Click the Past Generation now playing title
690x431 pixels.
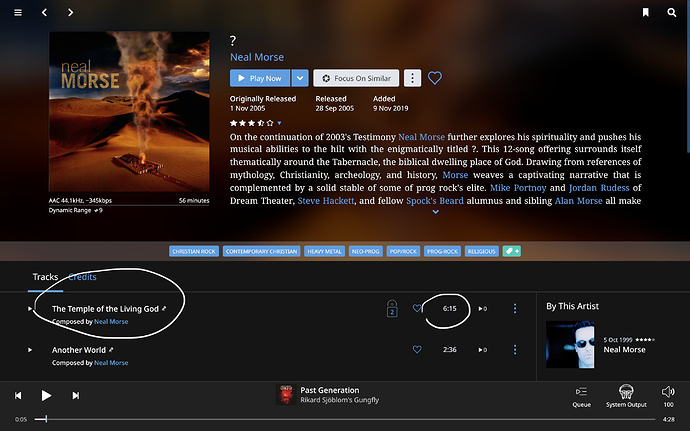[330, 390]
